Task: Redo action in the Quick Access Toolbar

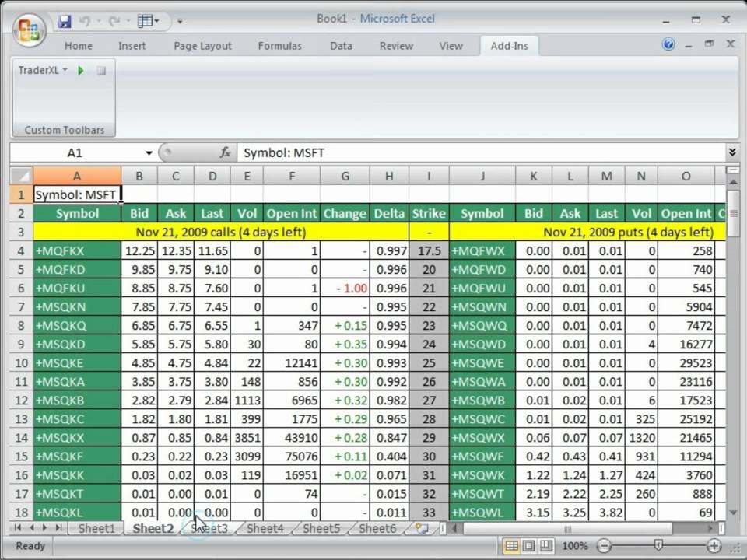Action: point(114,21)
